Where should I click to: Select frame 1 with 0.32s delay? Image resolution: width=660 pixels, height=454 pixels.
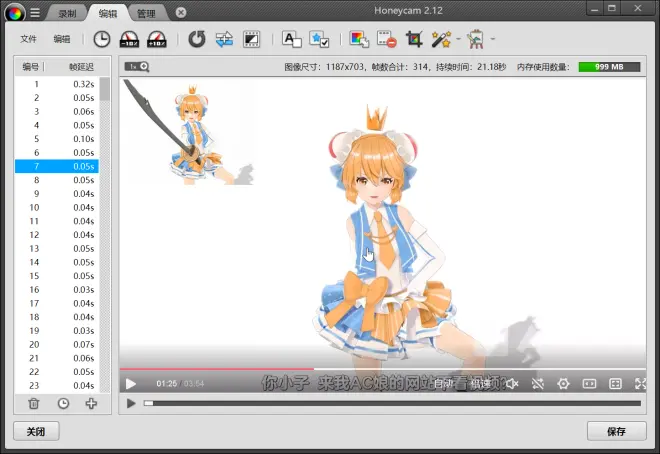[x=57, y=84]
